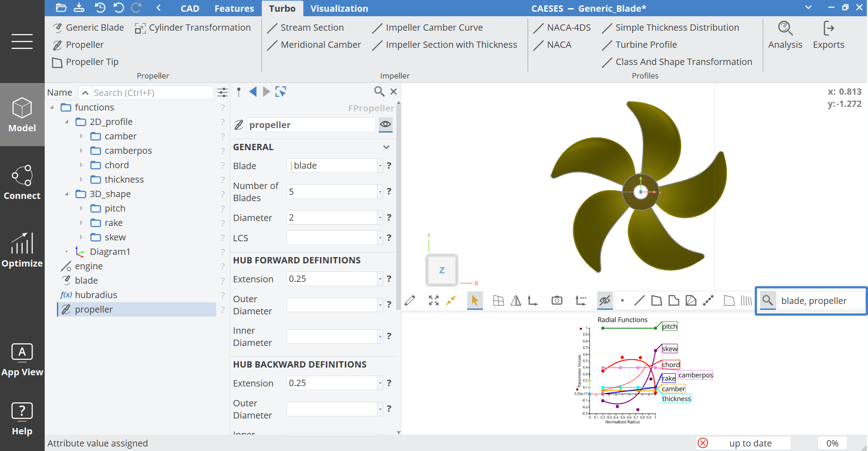The width and height of the screenshot is (868, 451).
Task: Expand the camber folder in tree
Action: [81, 136]
